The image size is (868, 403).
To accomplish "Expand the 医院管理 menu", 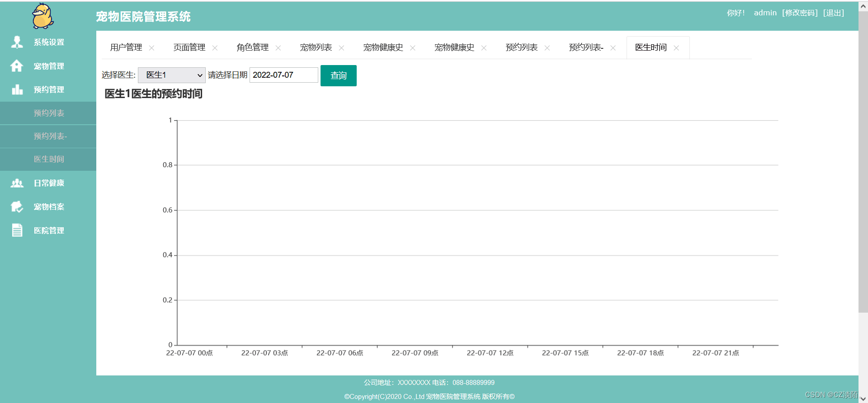I will coord(48,230).
